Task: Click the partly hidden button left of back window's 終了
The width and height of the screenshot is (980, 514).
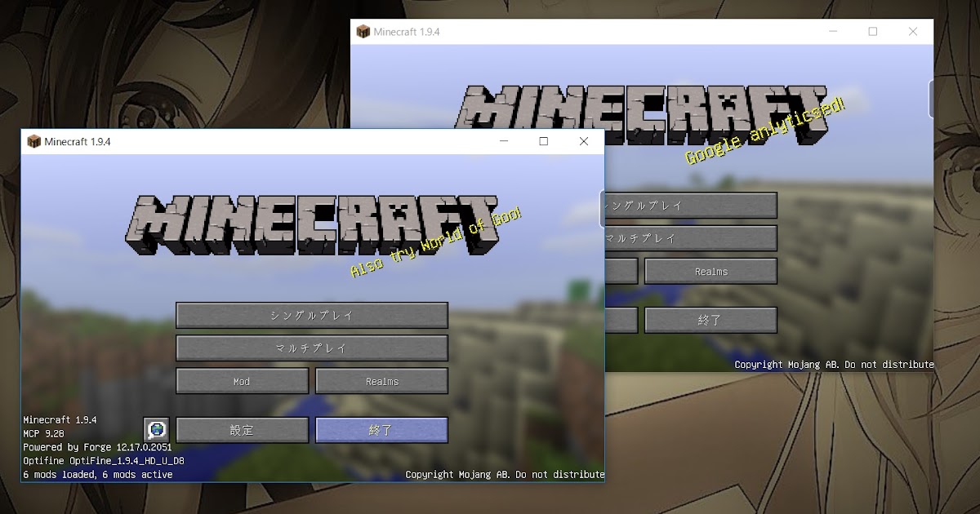Action: [x=621, y=321]
